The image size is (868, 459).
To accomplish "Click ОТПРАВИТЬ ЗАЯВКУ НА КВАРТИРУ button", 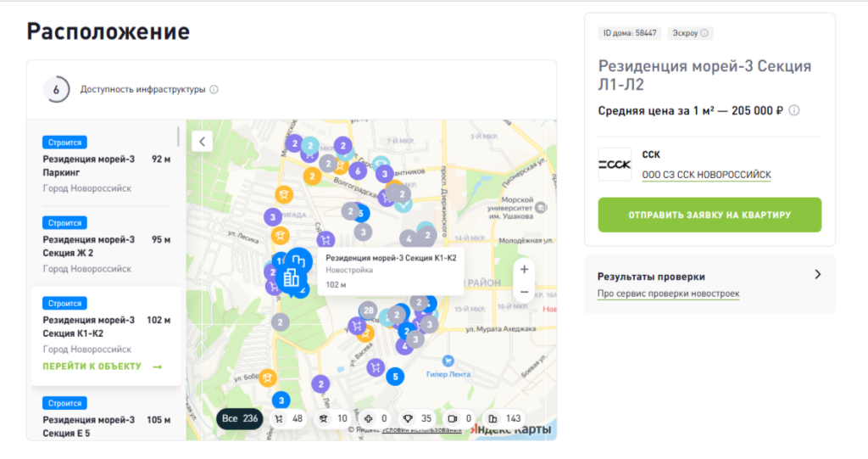I will coord(709,216).
